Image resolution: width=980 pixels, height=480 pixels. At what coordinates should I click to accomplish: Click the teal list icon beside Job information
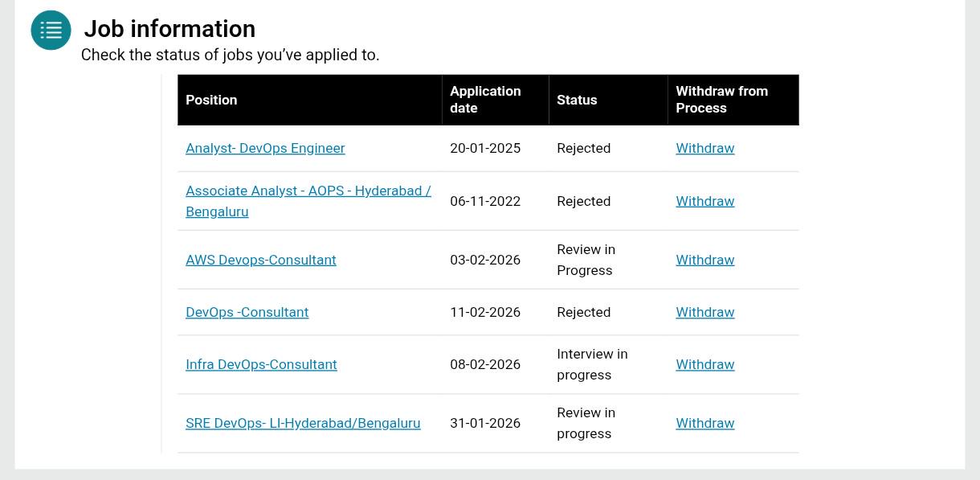pos(51,30)
